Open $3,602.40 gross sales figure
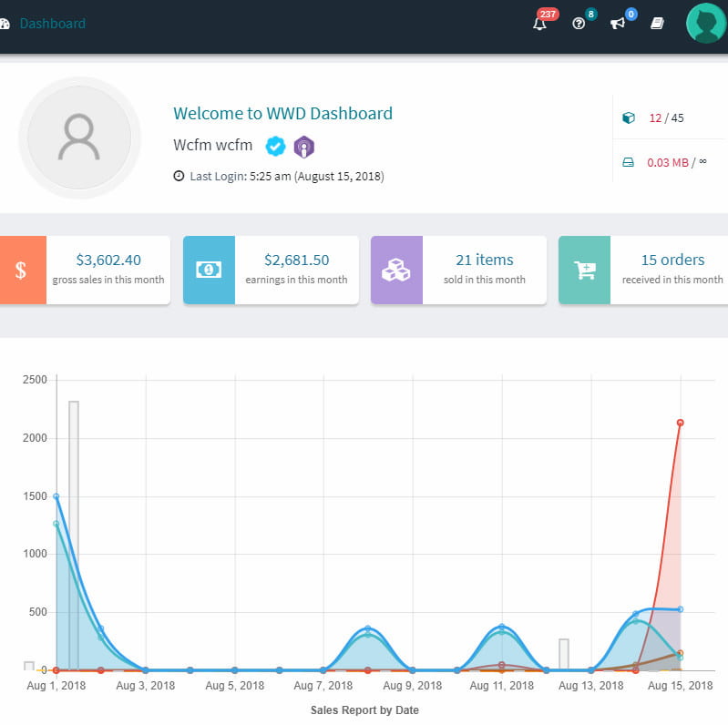 [x=108, y=260]
